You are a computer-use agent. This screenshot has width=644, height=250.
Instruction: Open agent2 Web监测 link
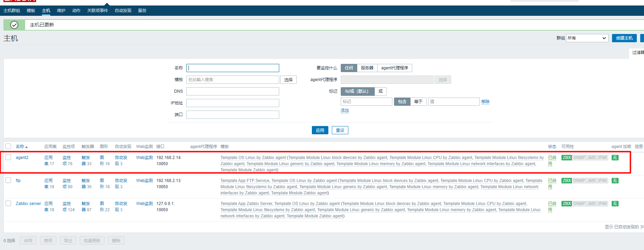[x=144, y=158]
